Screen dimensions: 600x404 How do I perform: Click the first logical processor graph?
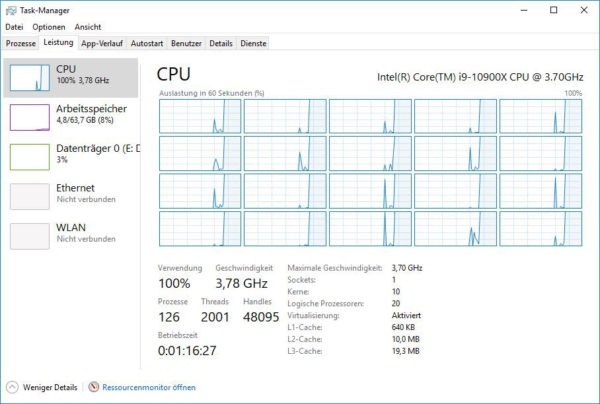199,116
